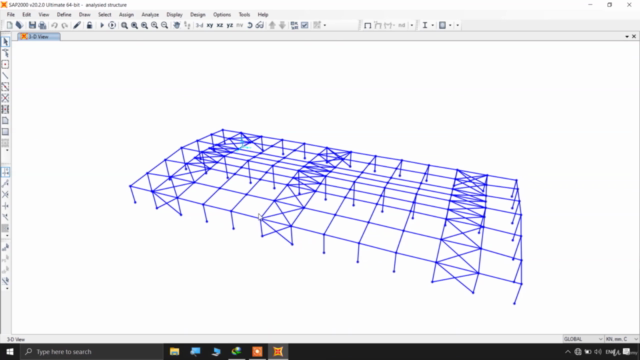Toggle the Set Display Options checkmark icon

click(x=304, y=25)
